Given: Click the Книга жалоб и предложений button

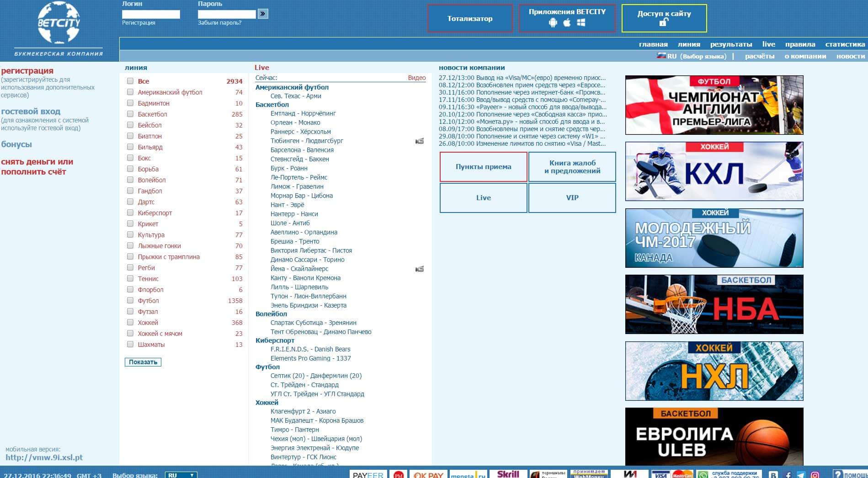Looking at the screenshot, I should [x=572, y=167].
